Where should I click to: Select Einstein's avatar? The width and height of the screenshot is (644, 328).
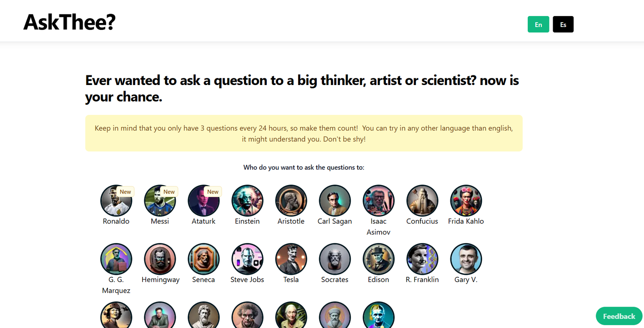[247, 201]
